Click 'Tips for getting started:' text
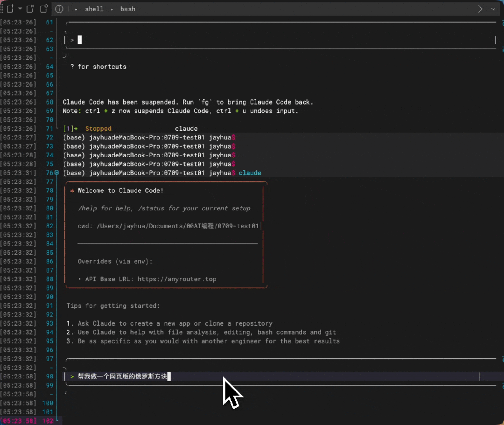 (x=113, y=306)
